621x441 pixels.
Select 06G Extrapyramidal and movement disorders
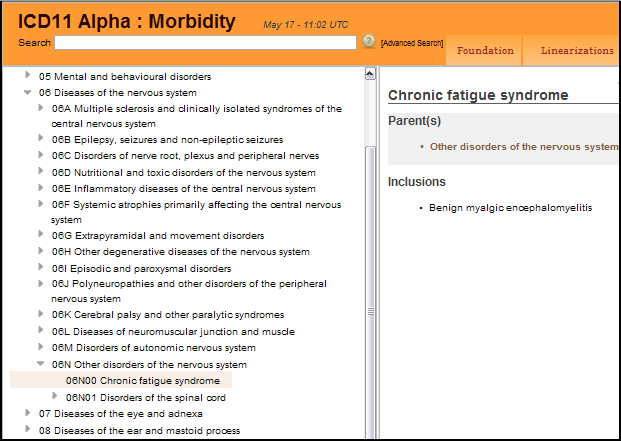pos(158,236)
